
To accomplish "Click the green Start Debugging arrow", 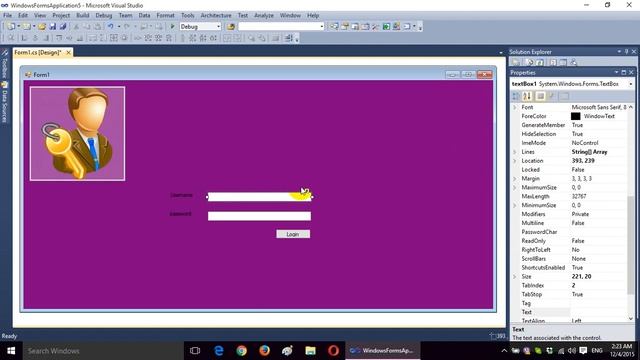I will [172, 27].
